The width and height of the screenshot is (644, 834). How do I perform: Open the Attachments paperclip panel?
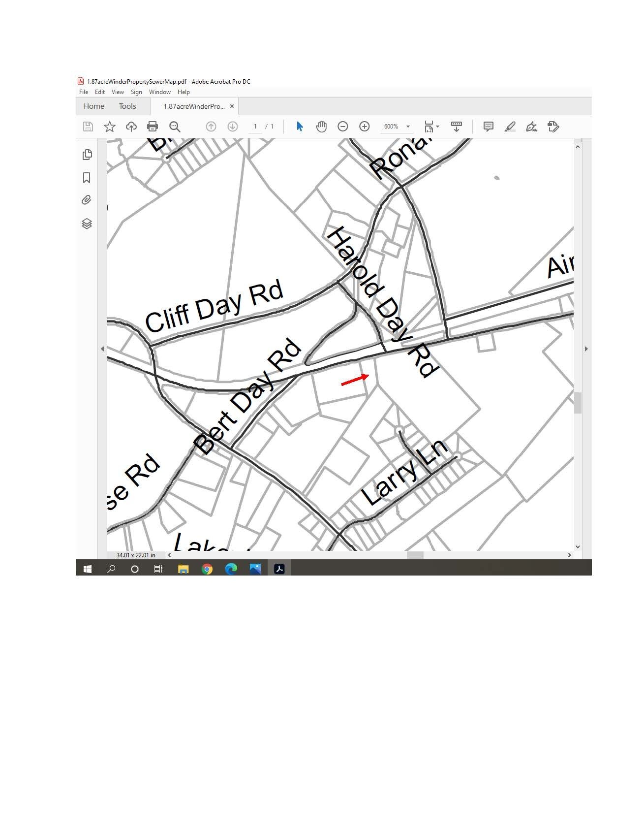[x=87, y=200]
